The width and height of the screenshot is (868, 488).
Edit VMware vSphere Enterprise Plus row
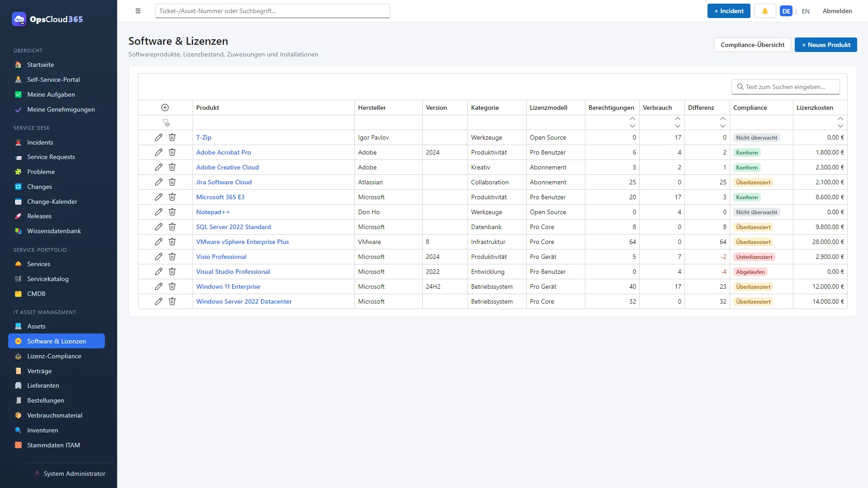pos(159,242)
